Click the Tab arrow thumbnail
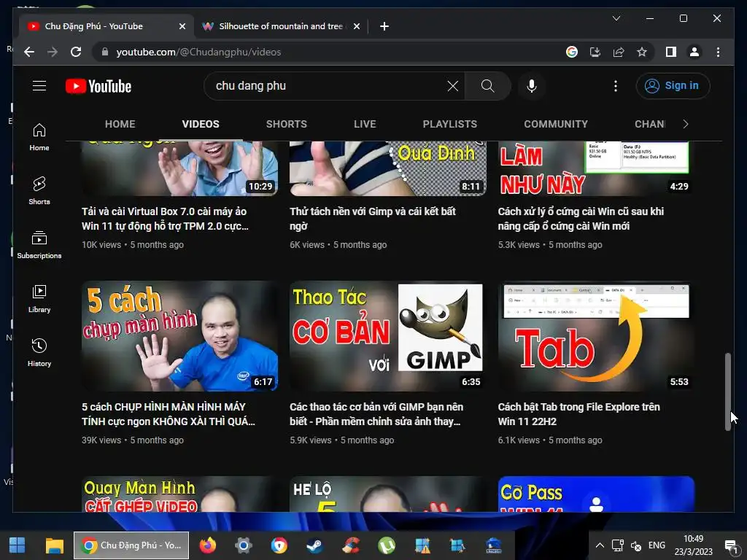 click(x=596, y=336)
